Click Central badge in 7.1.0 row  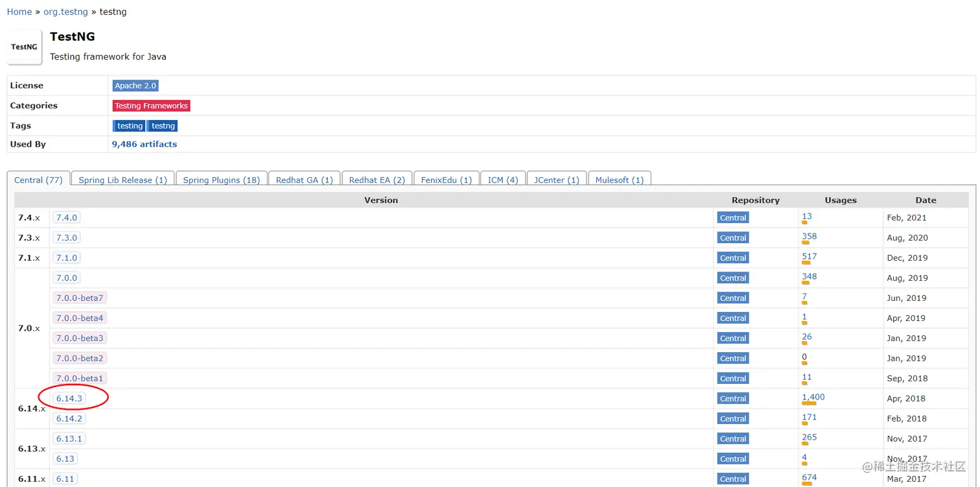(733, 258)
